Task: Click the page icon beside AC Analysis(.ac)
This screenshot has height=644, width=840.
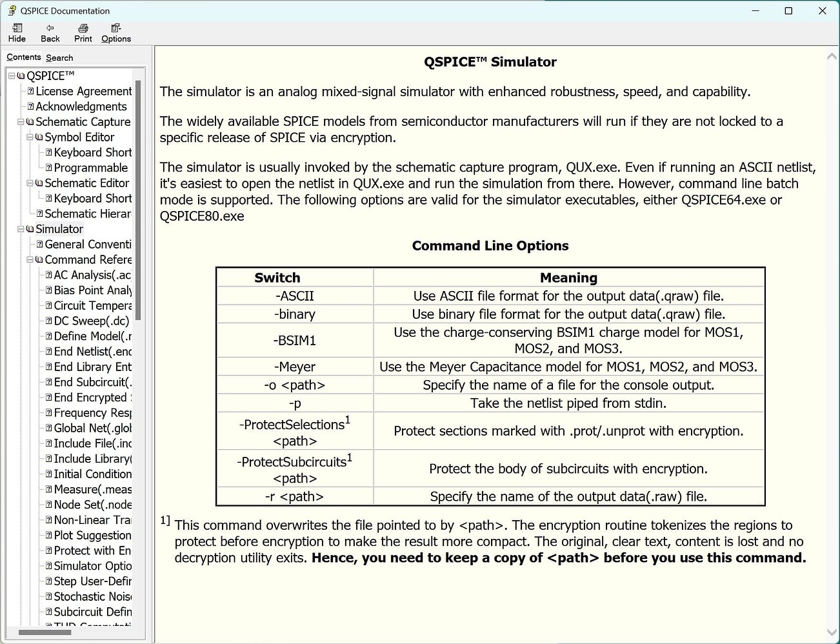Action: (48, 275)
